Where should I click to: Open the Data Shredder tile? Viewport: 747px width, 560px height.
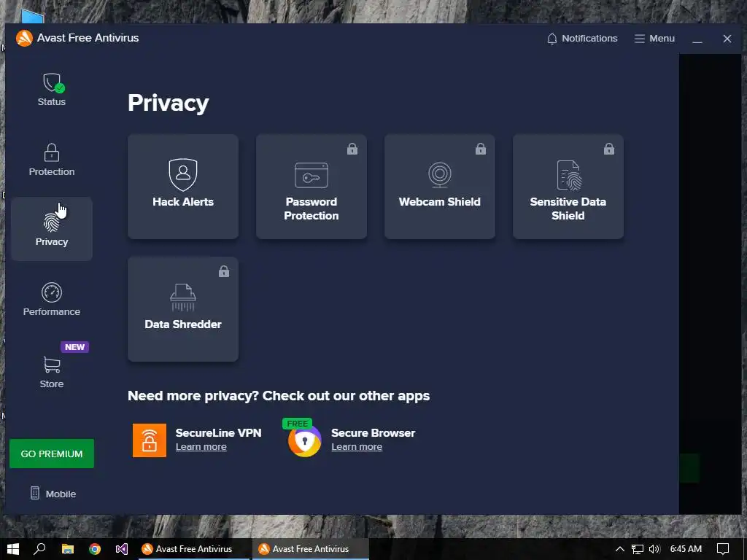183,309
